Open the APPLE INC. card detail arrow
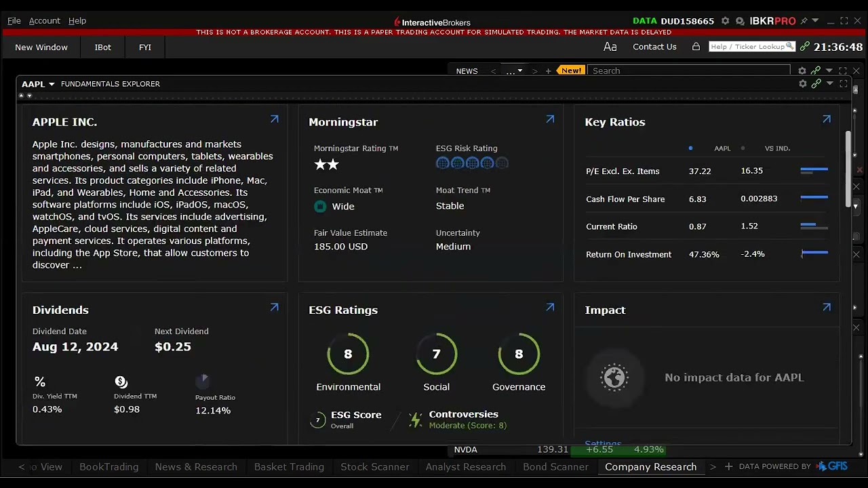 point(274,119)
